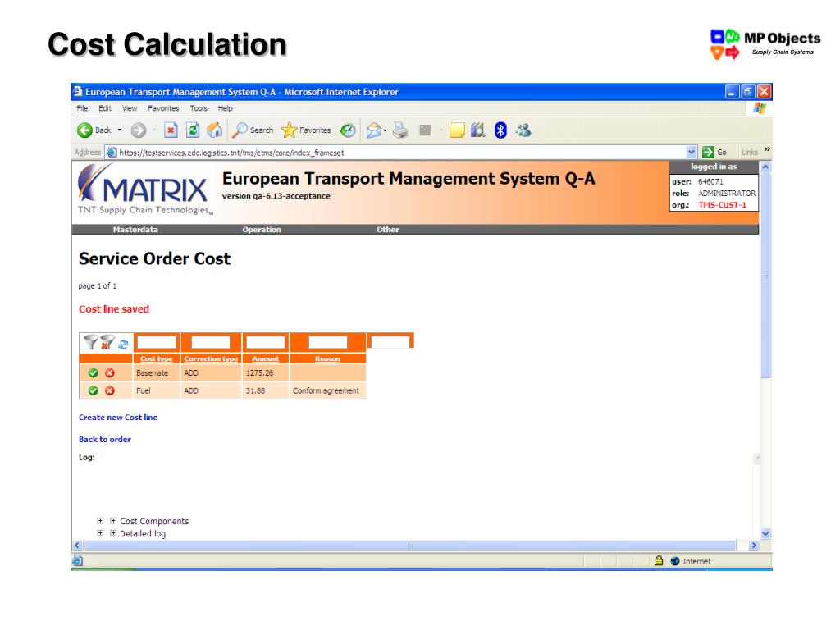The height and width of the screenshot is (630, 840).
Task: Click the yellow note icon in toolbar
Action: 456,130
